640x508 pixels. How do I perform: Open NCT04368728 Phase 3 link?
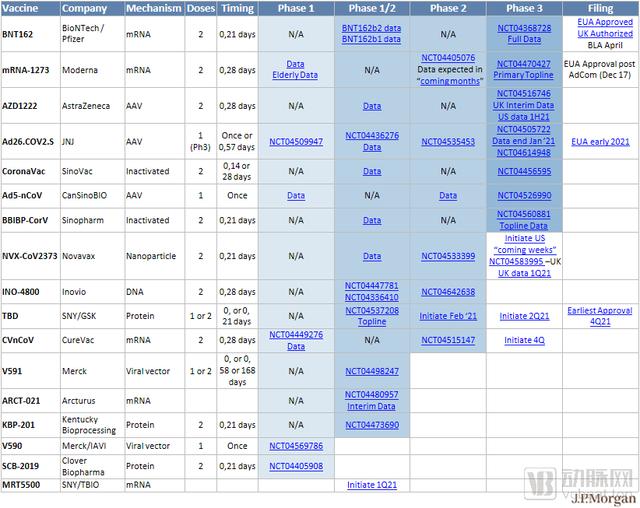click(524, 28)
